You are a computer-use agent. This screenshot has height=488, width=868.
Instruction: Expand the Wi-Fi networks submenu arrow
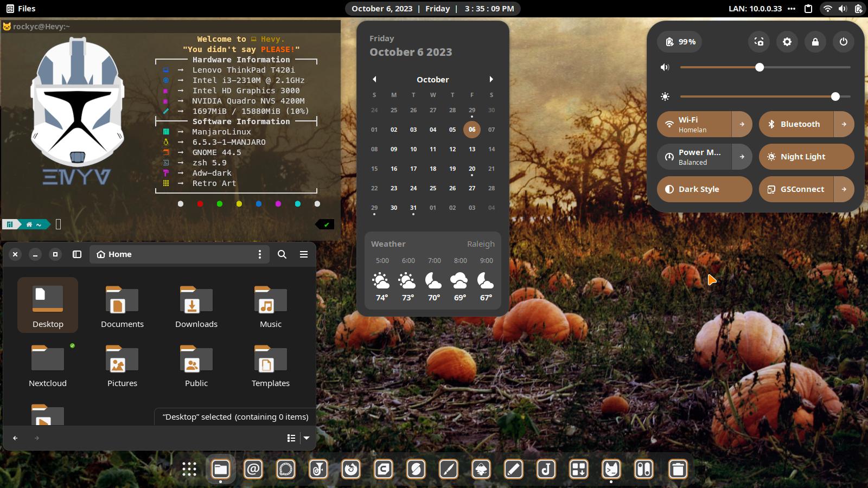click(x=742, y=124)
